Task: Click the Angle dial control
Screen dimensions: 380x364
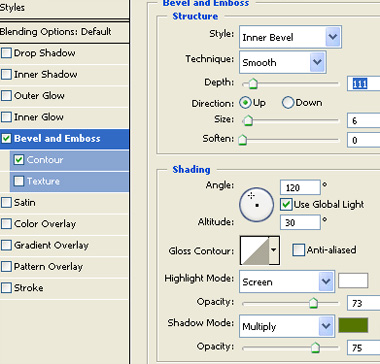Action: click(256, 205)
